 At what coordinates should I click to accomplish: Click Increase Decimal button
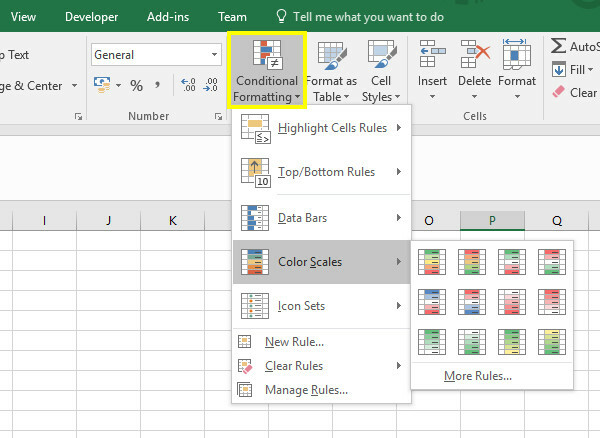pyautogui.click(x=188, y=85)
